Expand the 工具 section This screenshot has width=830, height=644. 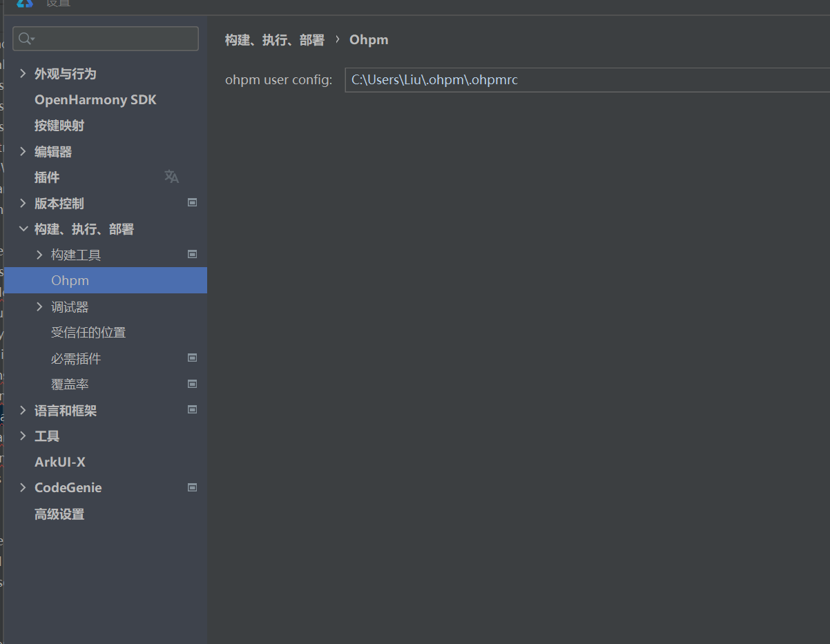23,436
